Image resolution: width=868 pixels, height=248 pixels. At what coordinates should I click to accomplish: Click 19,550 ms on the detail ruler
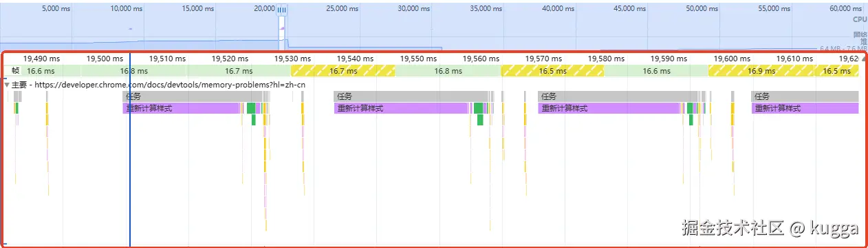[x=418, y=59]
